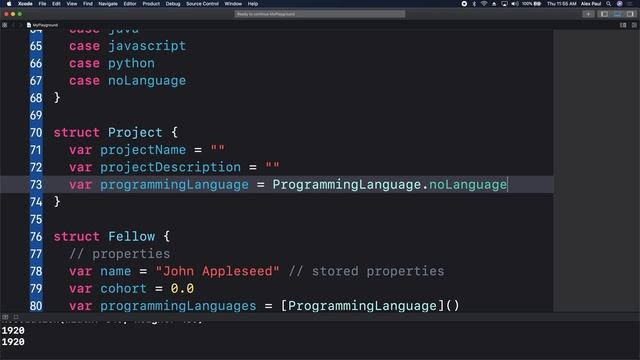Screen dimensions: 640x360
Task: Click the AirPlay display icon
Action: 504,4
